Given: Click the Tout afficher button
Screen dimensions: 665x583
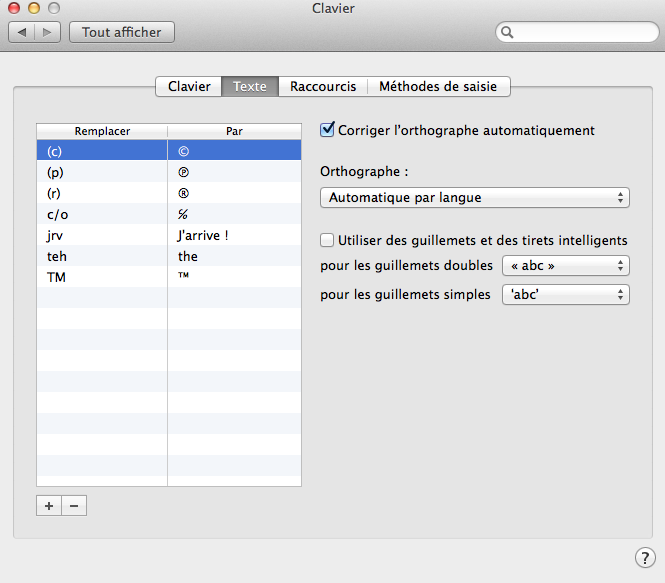Looking at the screenshot, I should (x=122, y=32).
